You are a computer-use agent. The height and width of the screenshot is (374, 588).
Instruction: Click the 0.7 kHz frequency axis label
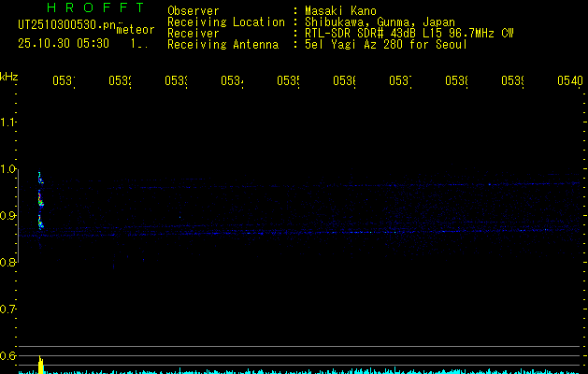[x=8, y=309]
